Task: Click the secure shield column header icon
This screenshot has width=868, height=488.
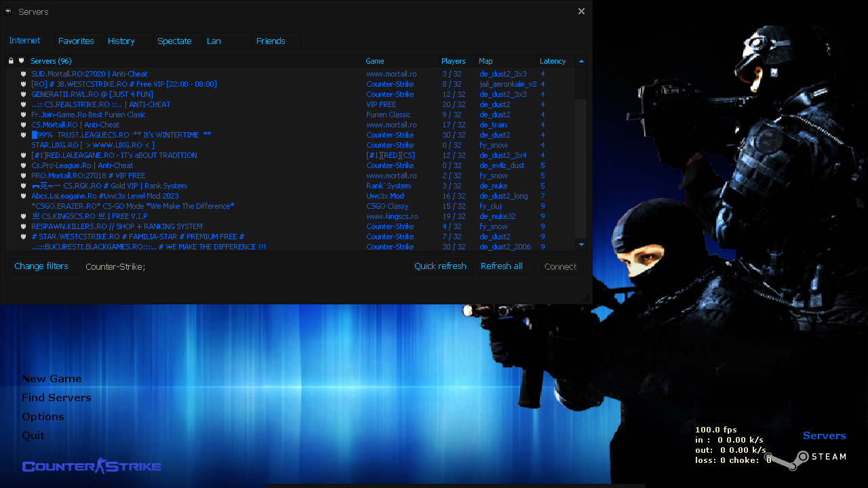Action: 22,61
